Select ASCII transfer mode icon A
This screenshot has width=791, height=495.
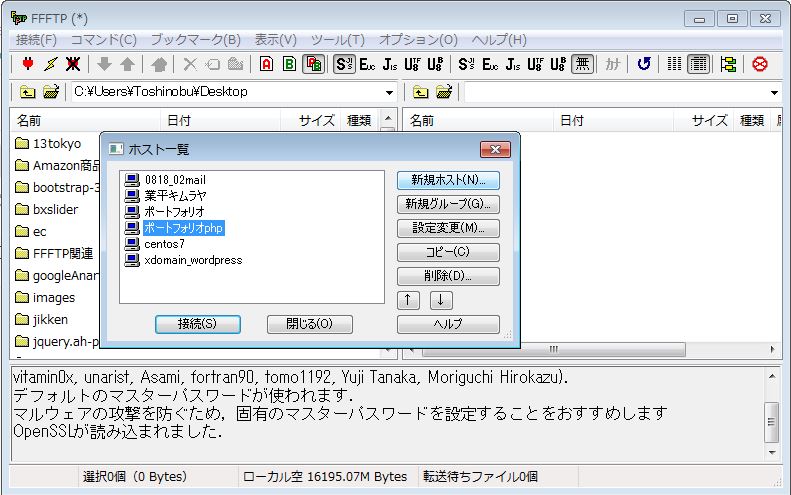pyautogui.click(x=266, y=64)
